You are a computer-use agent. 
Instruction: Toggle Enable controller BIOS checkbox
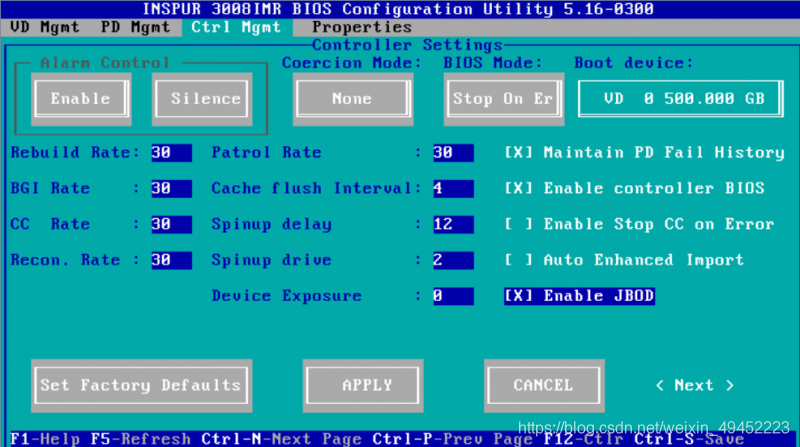click(634, 188)
